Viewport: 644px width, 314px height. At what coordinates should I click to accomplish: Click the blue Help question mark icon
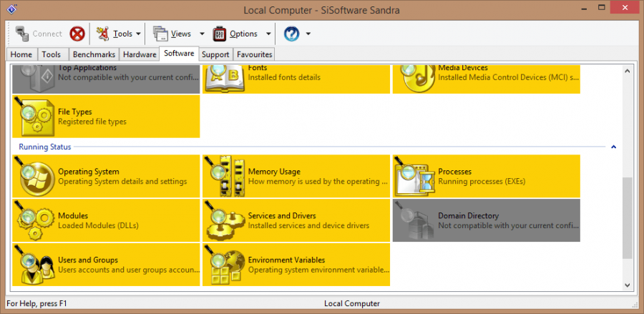[x=291, y=34]
